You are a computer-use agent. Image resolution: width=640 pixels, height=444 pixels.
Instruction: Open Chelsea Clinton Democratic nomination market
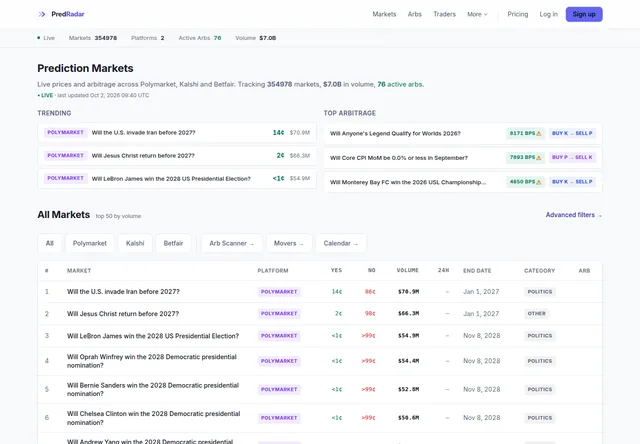pos(320,418)
